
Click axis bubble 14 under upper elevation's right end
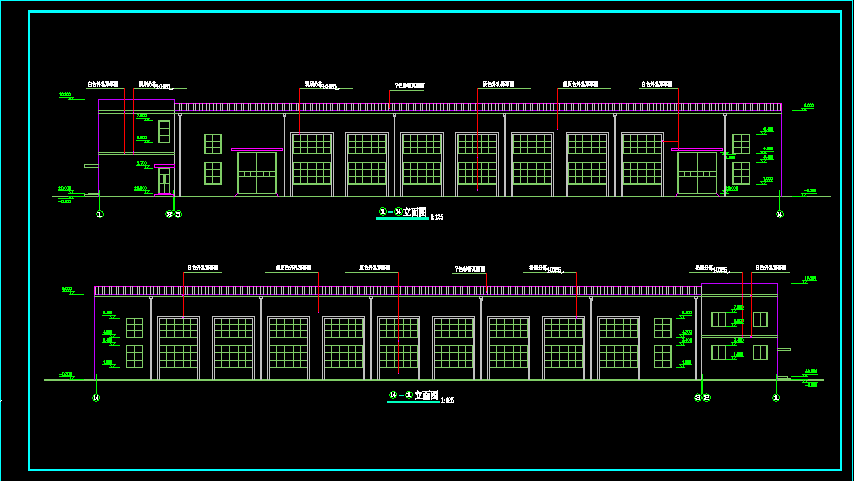pos(780,214)
